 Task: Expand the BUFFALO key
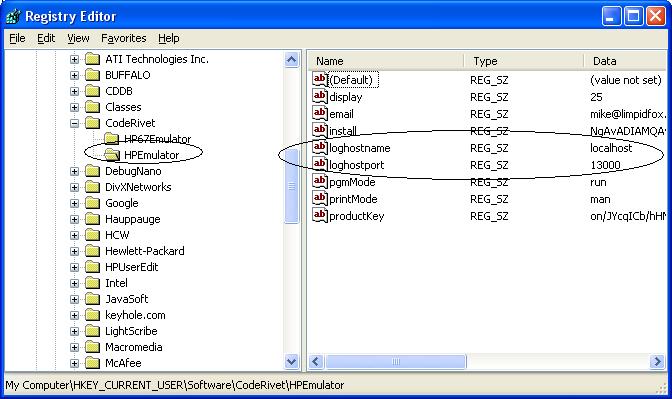(x=75, y=75)
